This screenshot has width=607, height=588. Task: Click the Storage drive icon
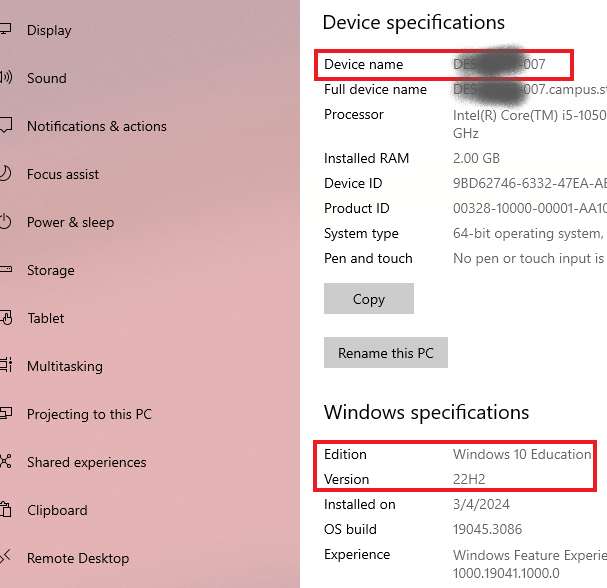click(6, 269)
